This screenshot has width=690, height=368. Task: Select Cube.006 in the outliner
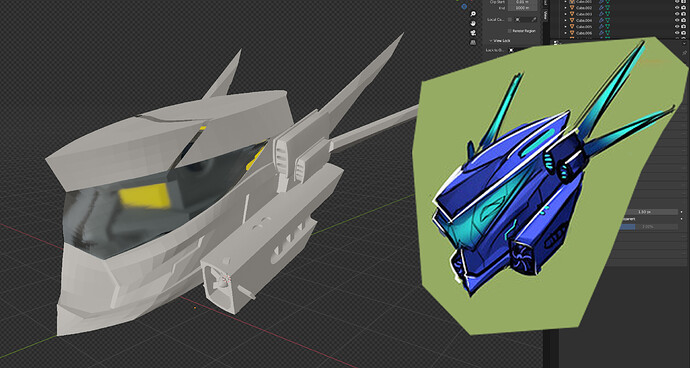[584, 33]
